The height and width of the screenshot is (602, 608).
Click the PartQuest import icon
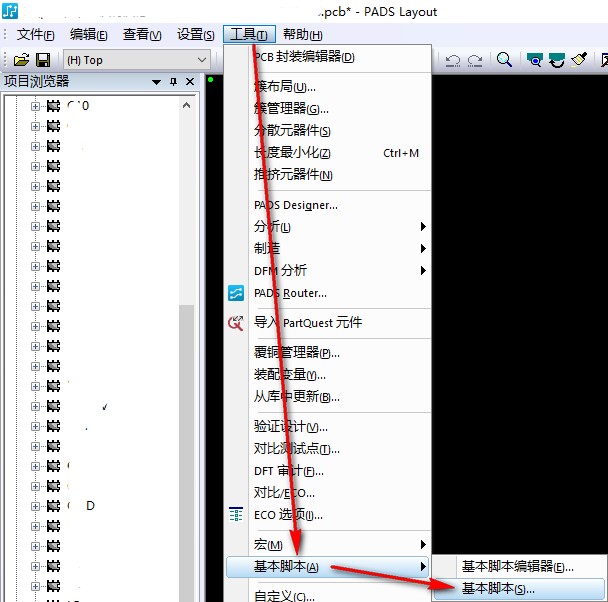(x=236, y=323)
